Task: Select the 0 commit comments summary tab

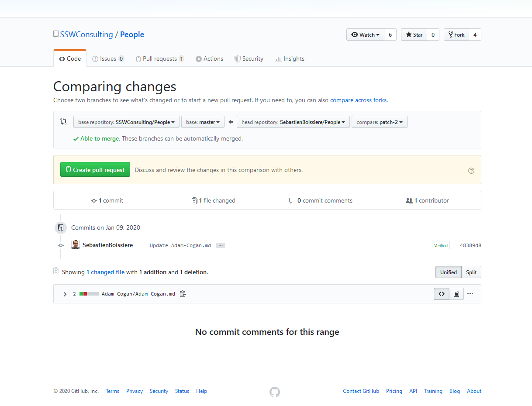Action: (x=321, y=200)
